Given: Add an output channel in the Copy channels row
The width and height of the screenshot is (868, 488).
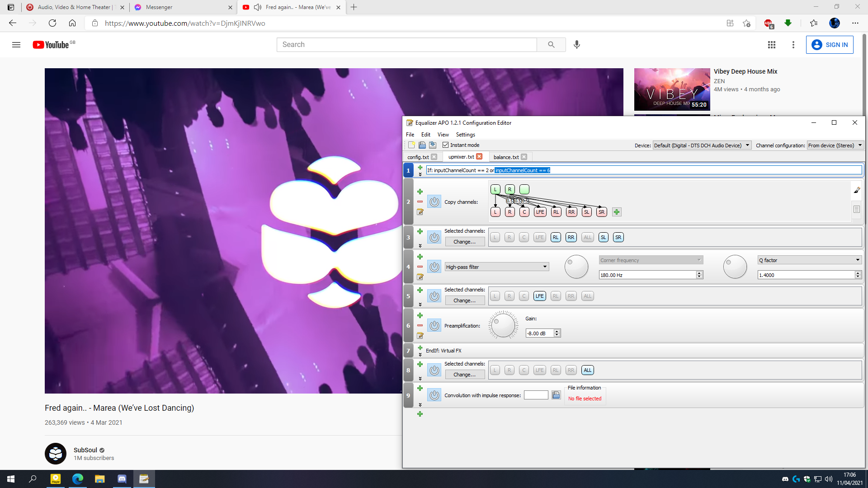Looking at the screenshot, I should pos(617,212).
